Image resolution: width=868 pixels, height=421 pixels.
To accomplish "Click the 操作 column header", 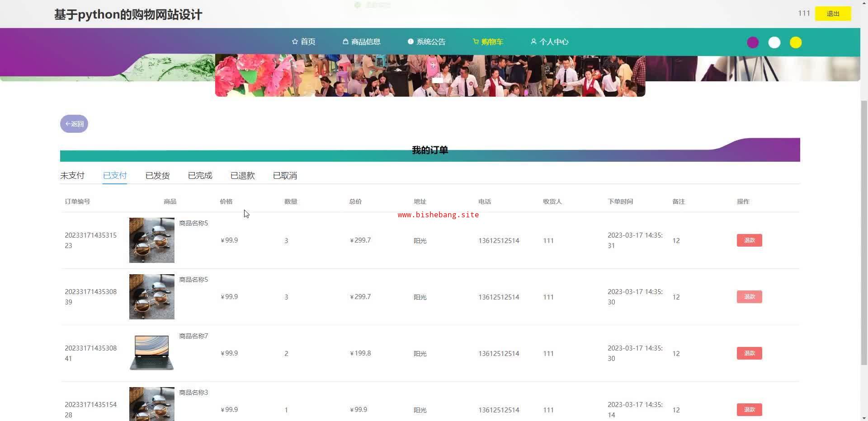I will point(743,201).
